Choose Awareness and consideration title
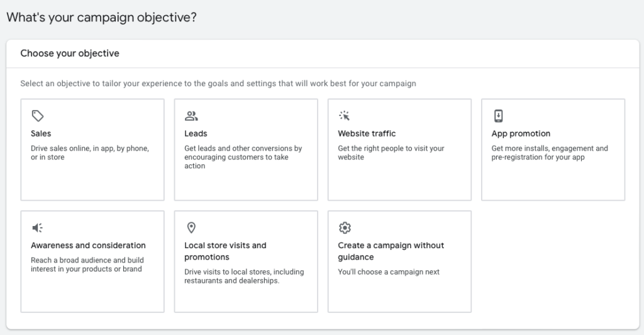Viewport: 644px width, 335px height. point(88,246)
